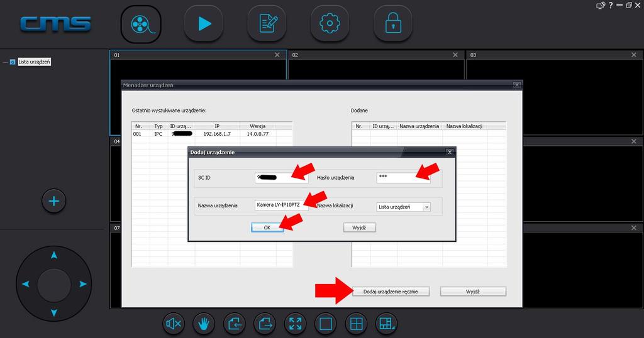Open the live playback section
The height and width of the screenshot is (338, 644).
[204, 23]
